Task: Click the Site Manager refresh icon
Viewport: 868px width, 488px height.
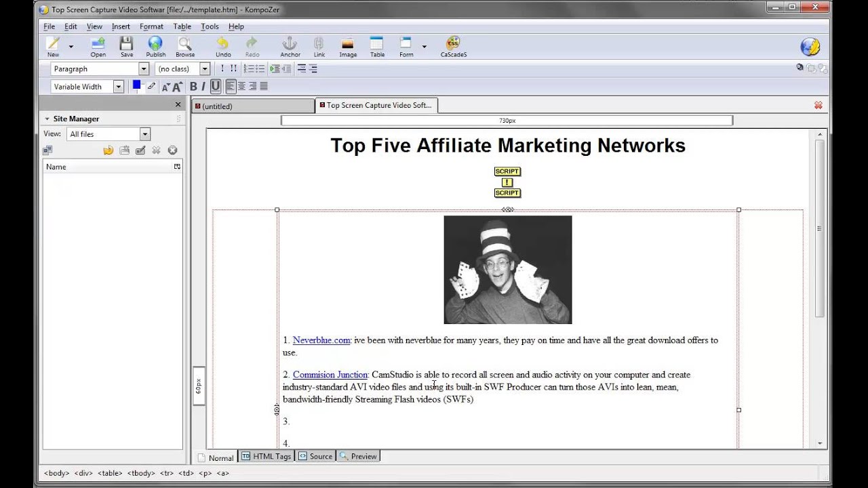Action: 108,150
